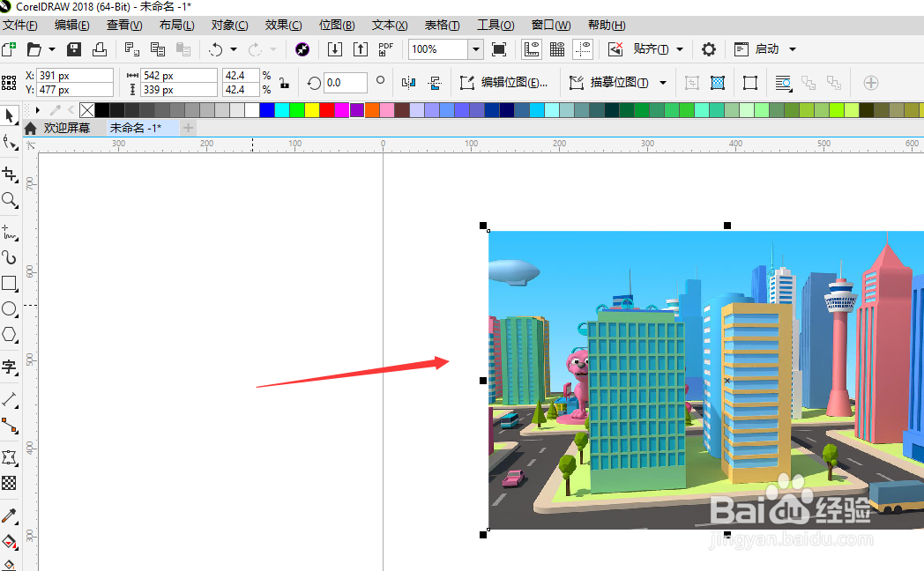Image resolution: width=924 pixels, height=571 pixels.
Task: Mirror the bitmap vertically
Action: point(435,83)
